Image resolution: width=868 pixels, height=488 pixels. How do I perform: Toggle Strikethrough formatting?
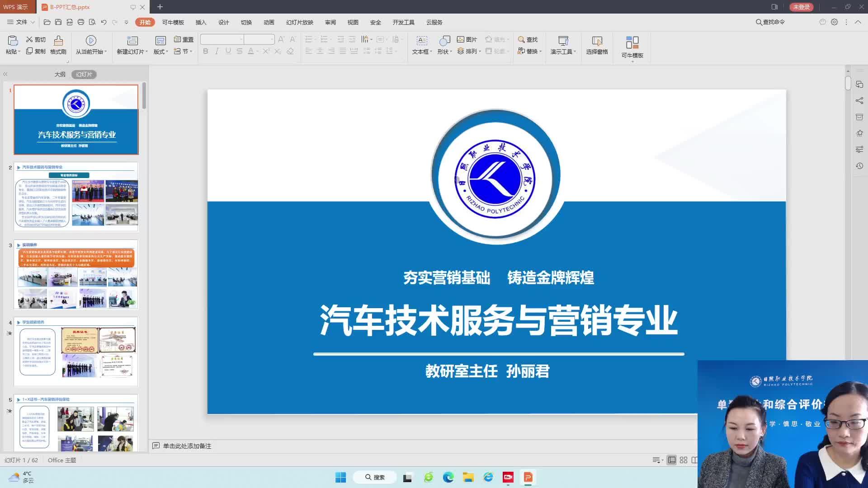[x=240, y=52]
